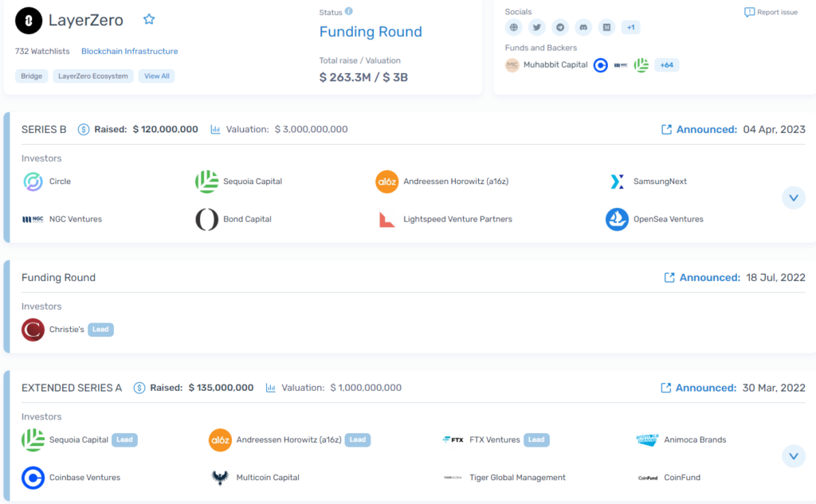Reveal 64 more backers via +64 badge

pyautogui.click(x=666, y=64)
